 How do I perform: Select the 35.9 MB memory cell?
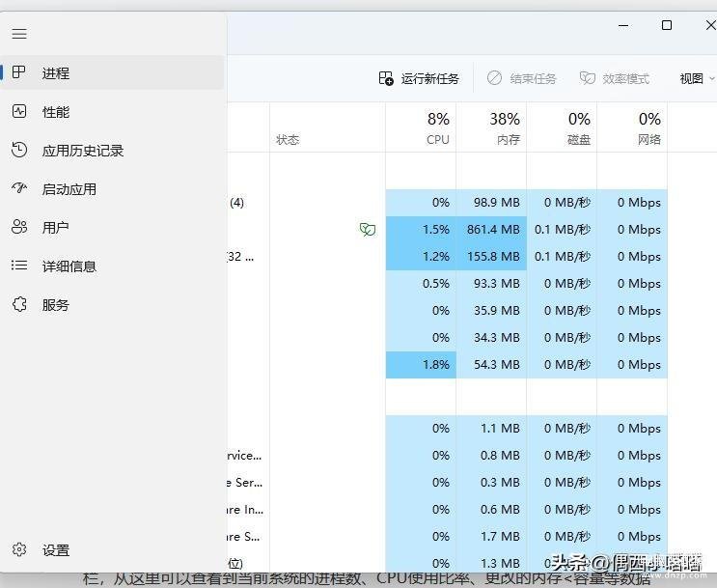click(491, 310)
